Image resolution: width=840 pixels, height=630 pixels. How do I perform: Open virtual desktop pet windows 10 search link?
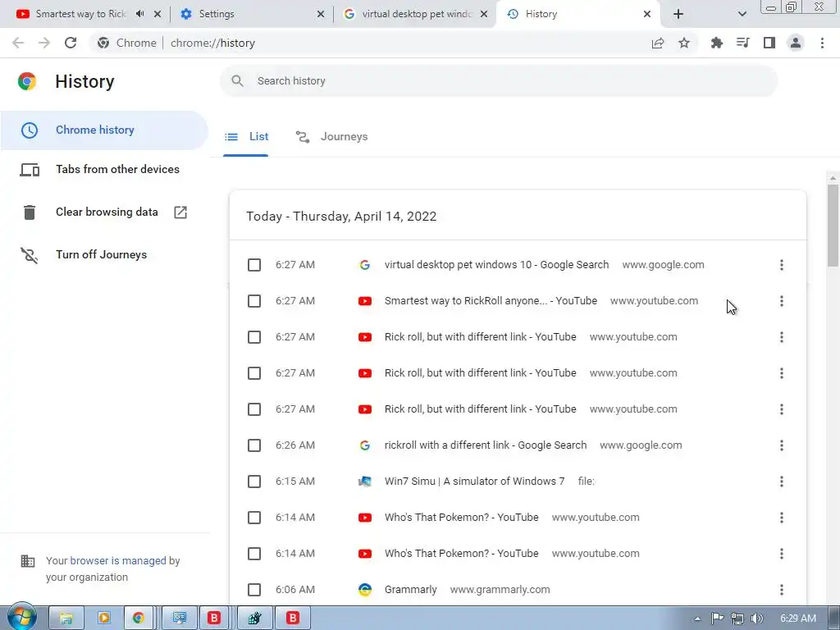(496, 265)
